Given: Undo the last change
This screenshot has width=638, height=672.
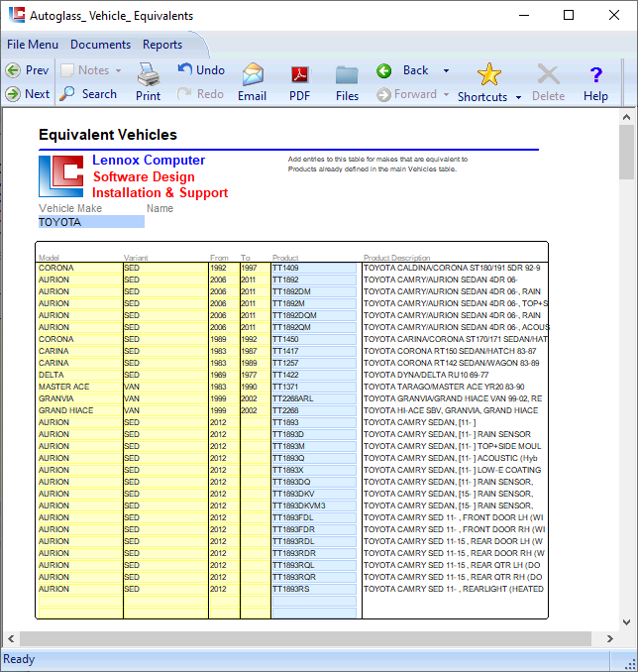Looking at the screenshot, I should pyautogui.click(x=201, y=69).
